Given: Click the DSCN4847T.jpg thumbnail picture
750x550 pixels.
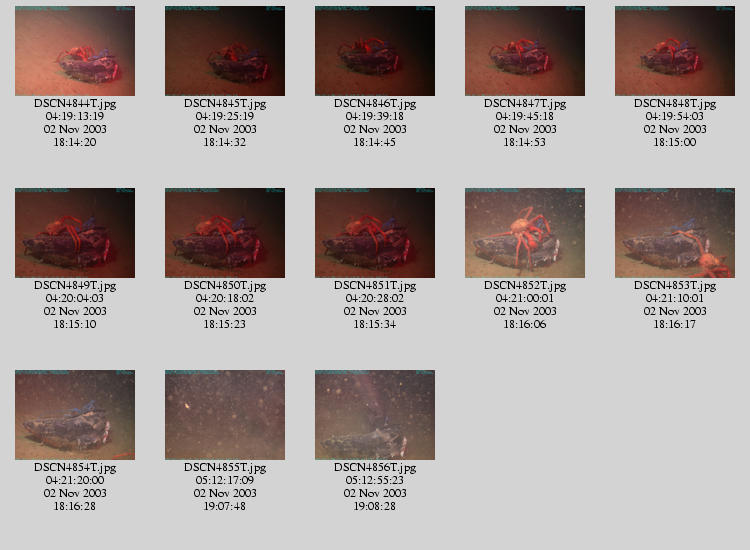Looking at the screenshot, I should point(525,51).
